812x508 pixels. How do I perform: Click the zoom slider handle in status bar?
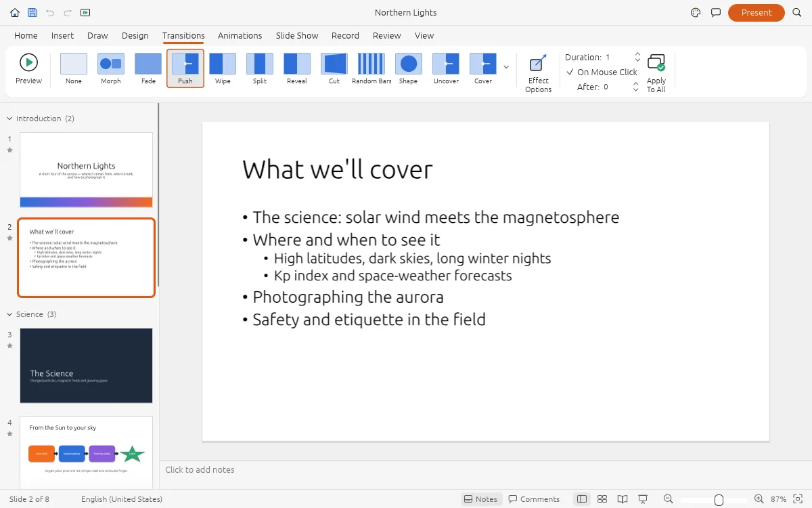coord(719,500)
